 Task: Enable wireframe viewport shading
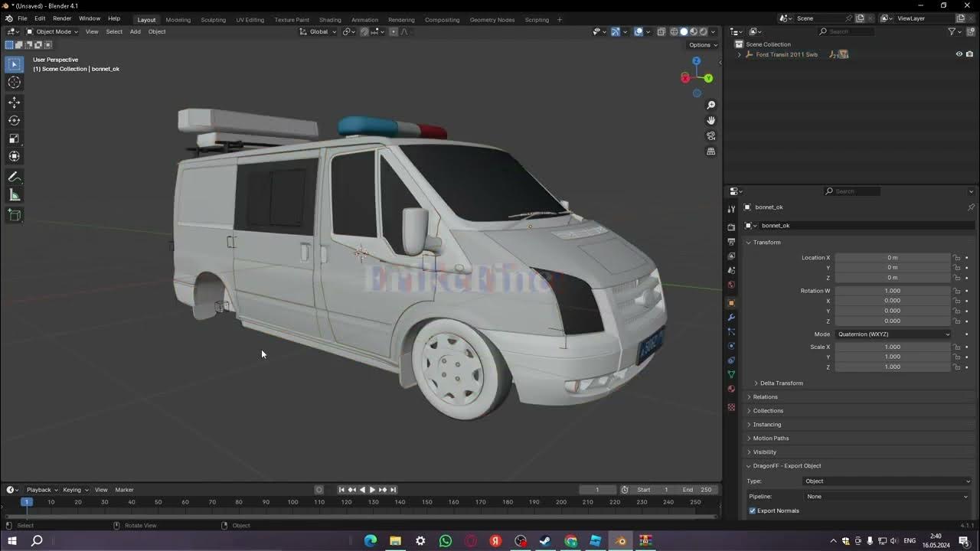675,31
